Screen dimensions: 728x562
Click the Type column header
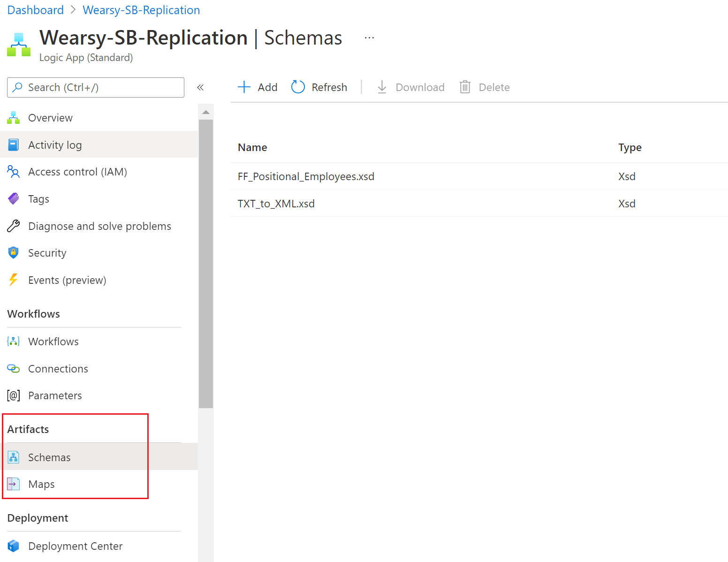click(x=630, y=148)
